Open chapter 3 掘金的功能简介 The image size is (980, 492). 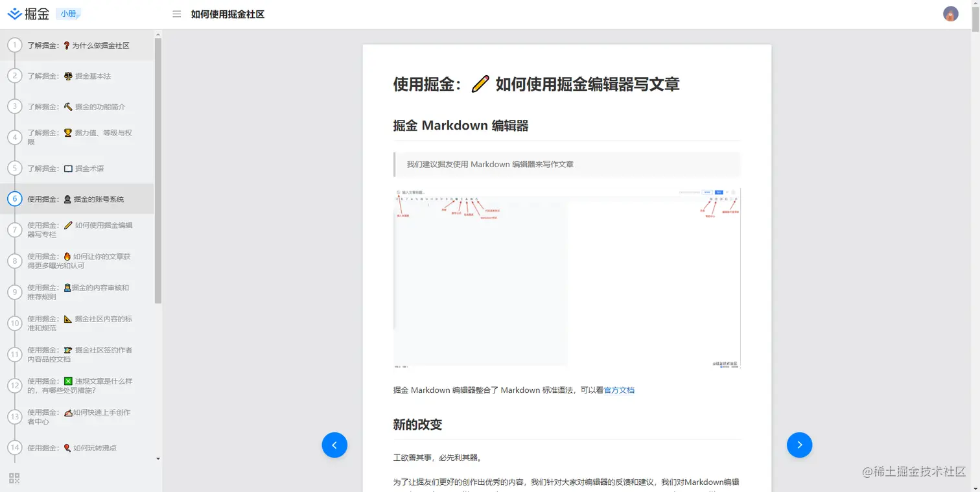point(77,106)
